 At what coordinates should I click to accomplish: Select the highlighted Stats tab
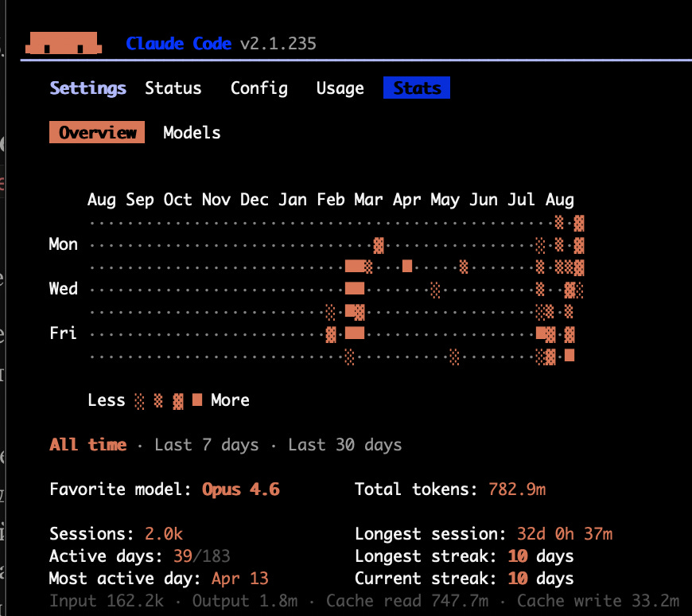pos(417,88)
